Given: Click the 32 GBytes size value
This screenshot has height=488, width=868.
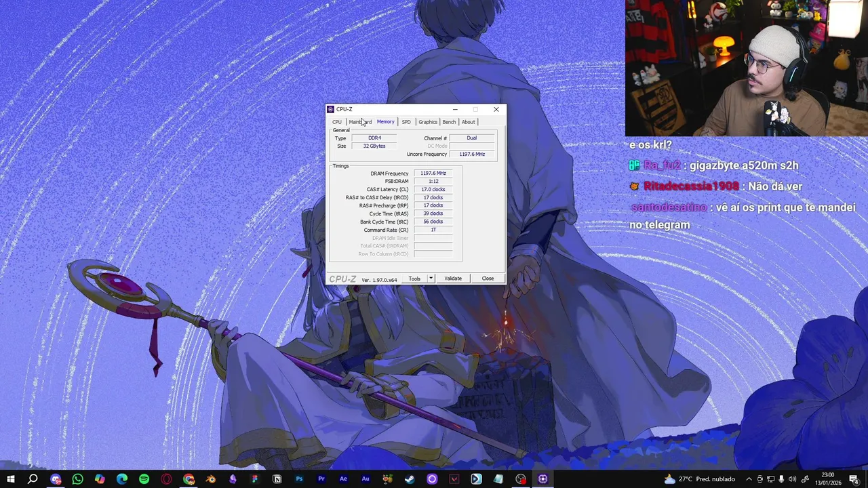Looking at the screenshot, I should (x=374, y=146).
